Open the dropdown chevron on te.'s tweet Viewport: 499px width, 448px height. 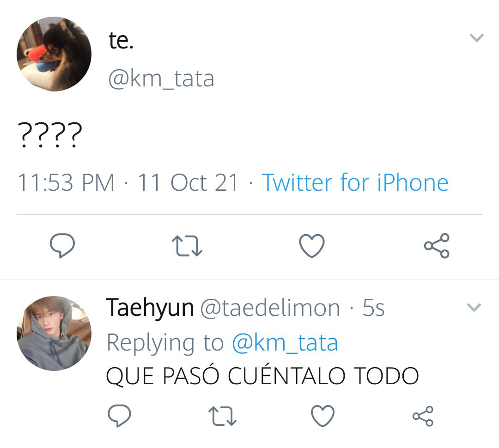click(x=476, y=37)
